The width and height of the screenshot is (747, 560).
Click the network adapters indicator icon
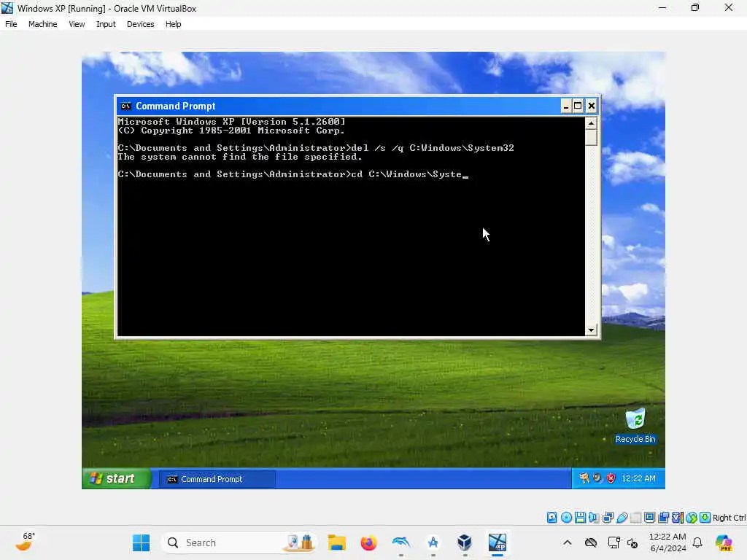[x=608, y=518]
